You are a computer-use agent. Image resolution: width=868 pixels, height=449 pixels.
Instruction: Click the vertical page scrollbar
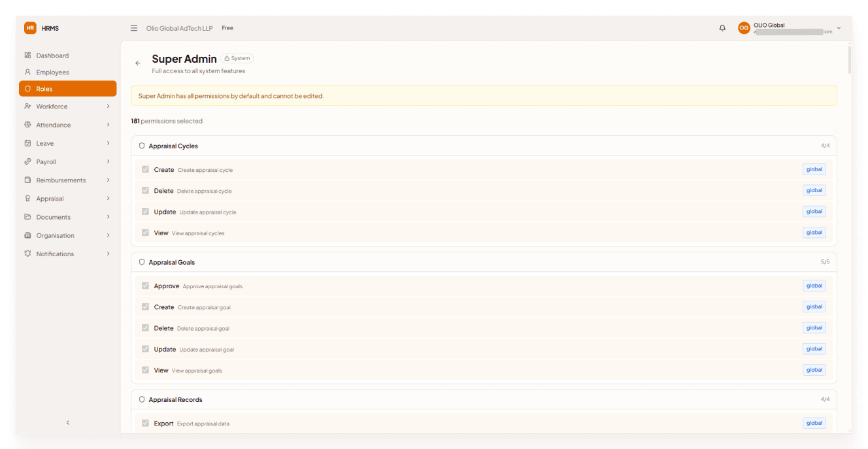[x=849, y=59]
